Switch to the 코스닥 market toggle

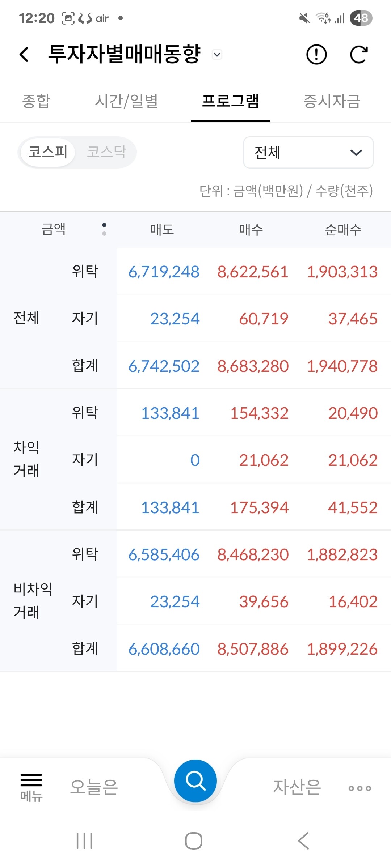coord(106,152)
